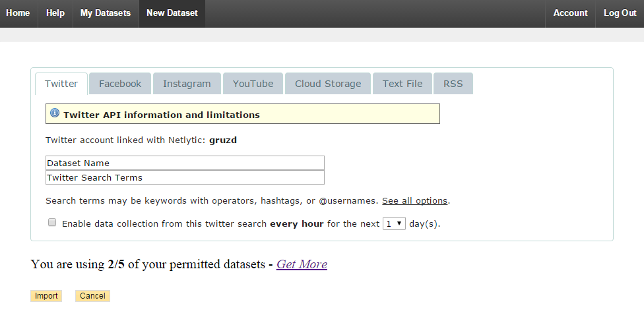Click the Cancel button
644x323 pixels.
click(92, 296)
